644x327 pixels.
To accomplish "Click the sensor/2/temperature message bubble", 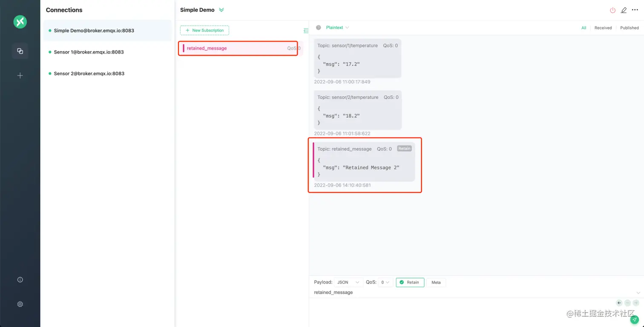I will click(x=358, y=110).
